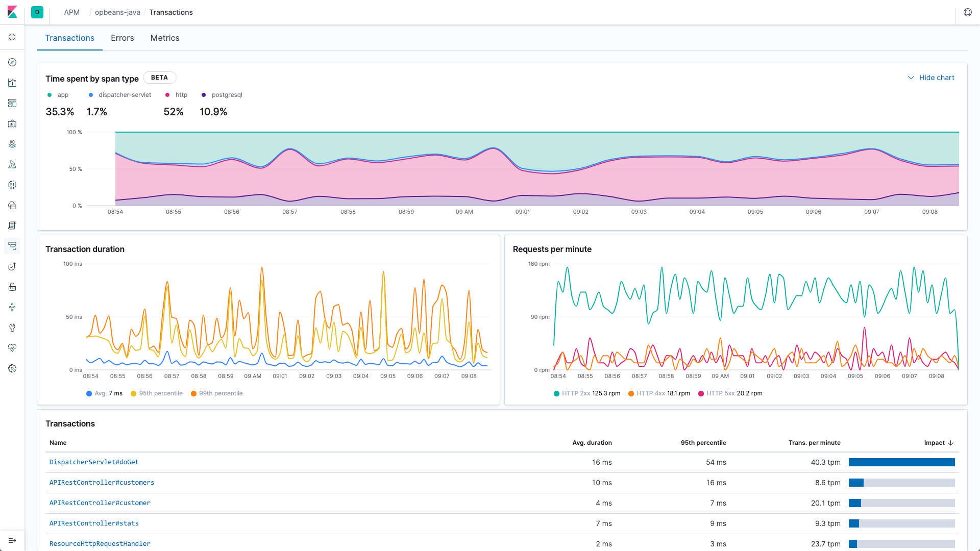The image size is (980, 551).
Task: Open the Recently viewed clock icon
Action: [x=12, y=37]
